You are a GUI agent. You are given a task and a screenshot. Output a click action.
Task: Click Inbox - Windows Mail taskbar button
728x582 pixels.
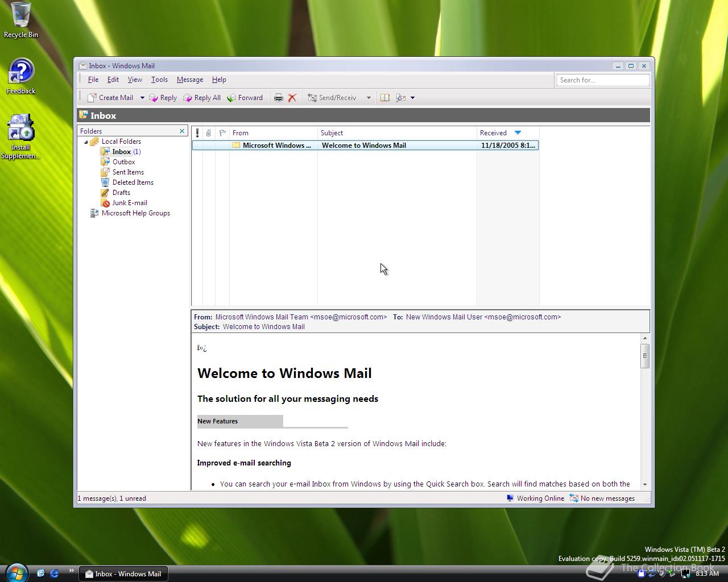(x=123, y=573)
